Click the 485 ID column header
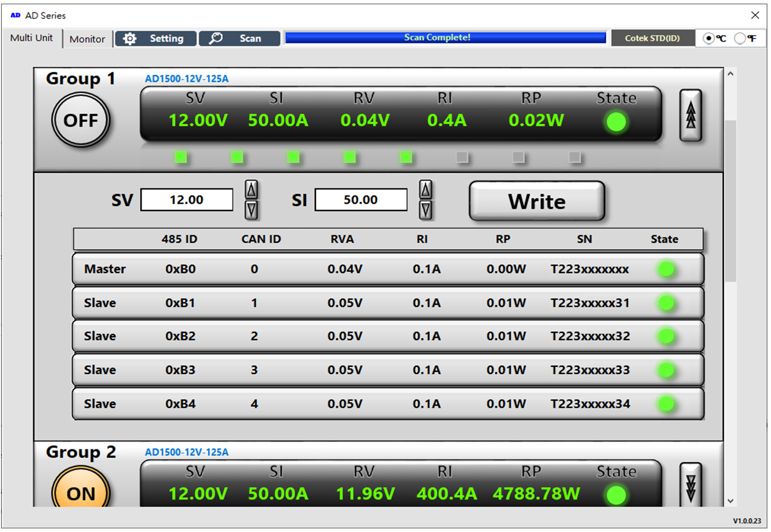 click(180, 239)
